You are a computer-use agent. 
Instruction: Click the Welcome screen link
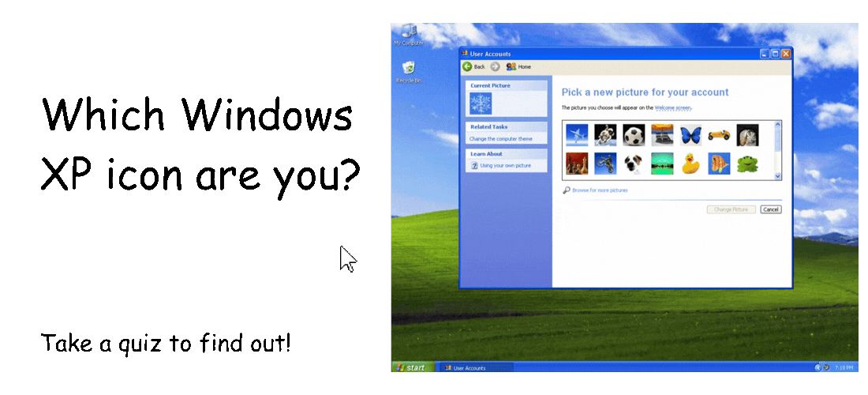tap(673, 108)
